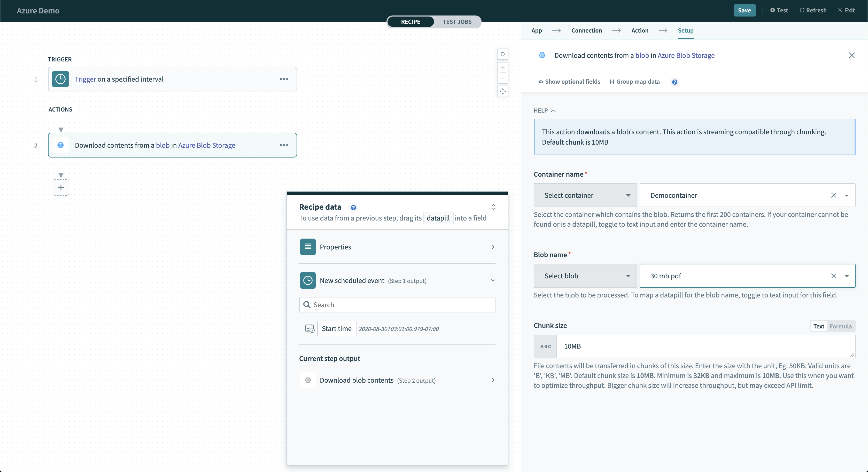Toggle to Formula mode for Chunk size

pos(841,326)
